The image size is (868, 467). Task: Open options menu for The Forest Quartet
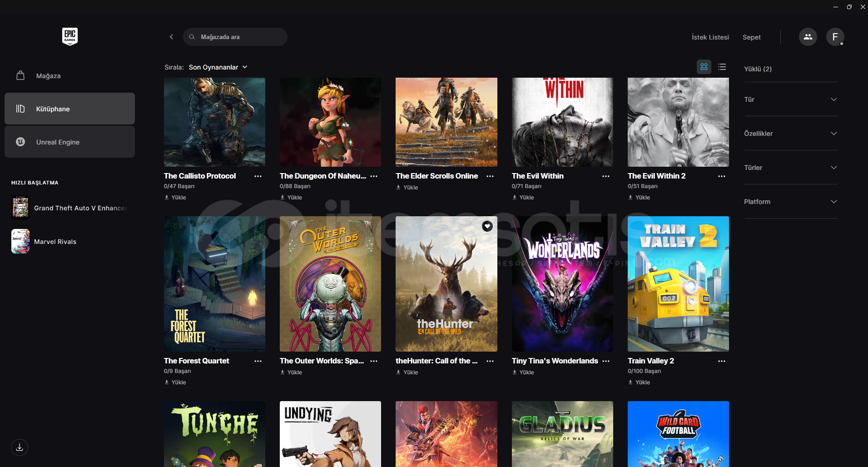click(258, 361)
